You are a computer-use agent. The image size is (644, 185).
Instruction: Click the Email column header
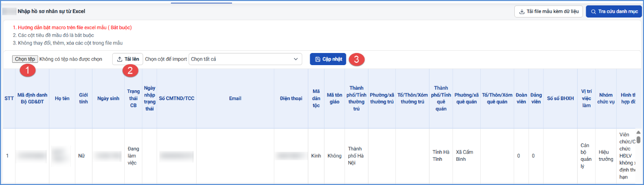(x=235, y=98)
